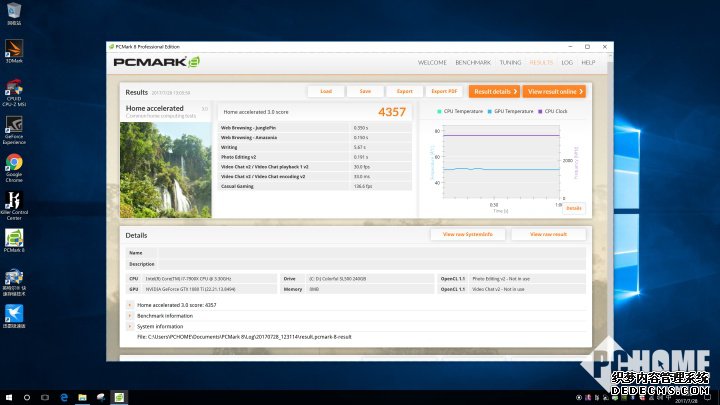Click the waterfall benchmark thumbnail
Screen dimensions: 720x405
point(166,170)
